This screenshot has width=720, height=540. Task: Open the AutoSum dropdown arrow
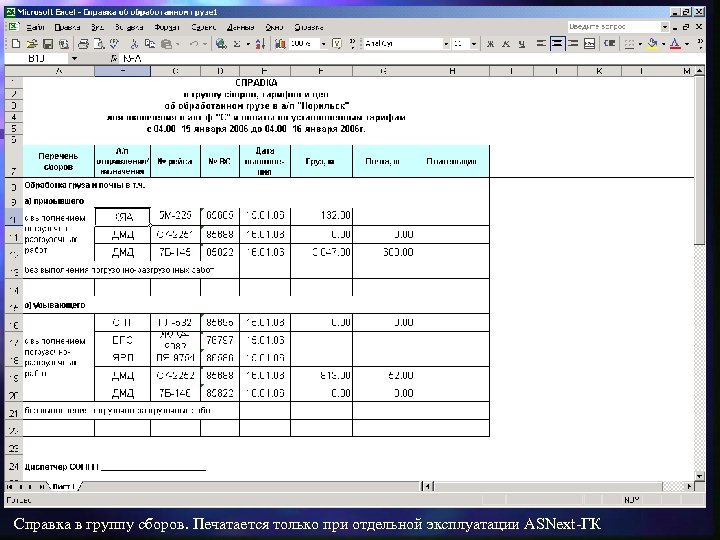coord(248,44)
